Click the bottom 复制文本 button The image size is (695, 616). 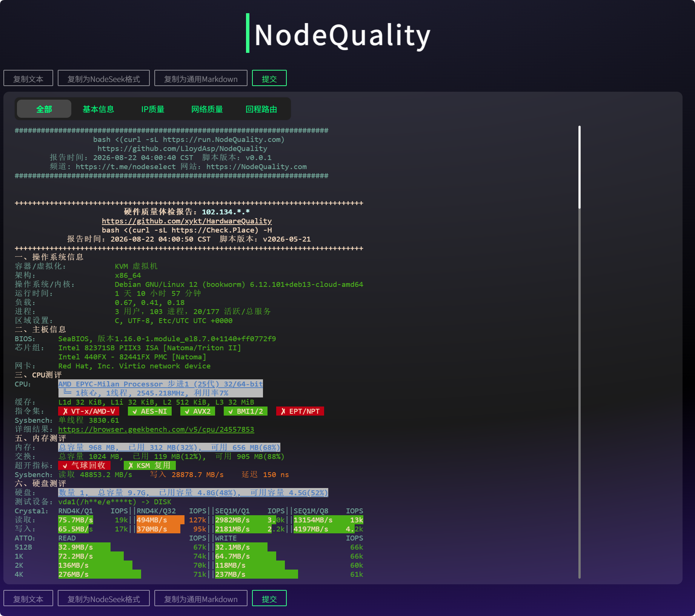(28, 598)
